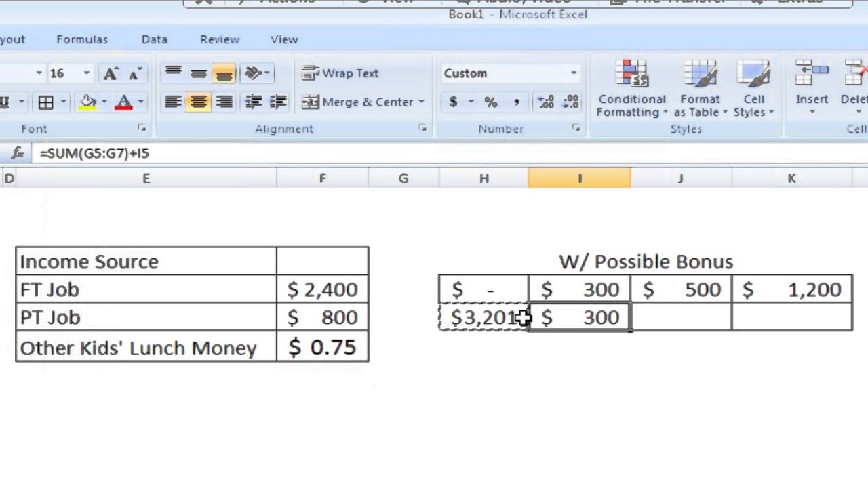Select column H header
Viewport: 868px width, 488px height.
click(x=484, y=178)
